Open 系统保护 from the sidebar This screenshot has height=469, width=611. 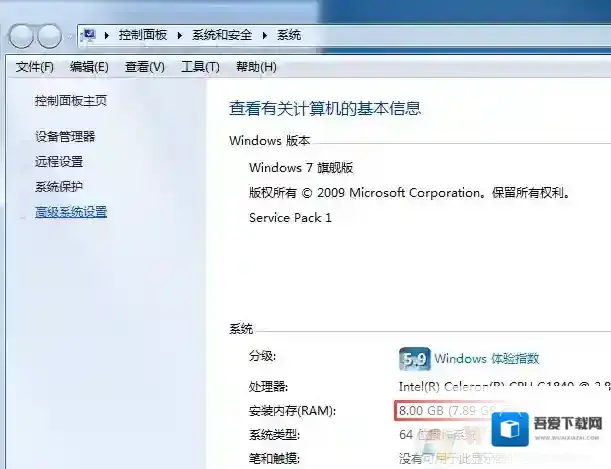tap(59, 187)
